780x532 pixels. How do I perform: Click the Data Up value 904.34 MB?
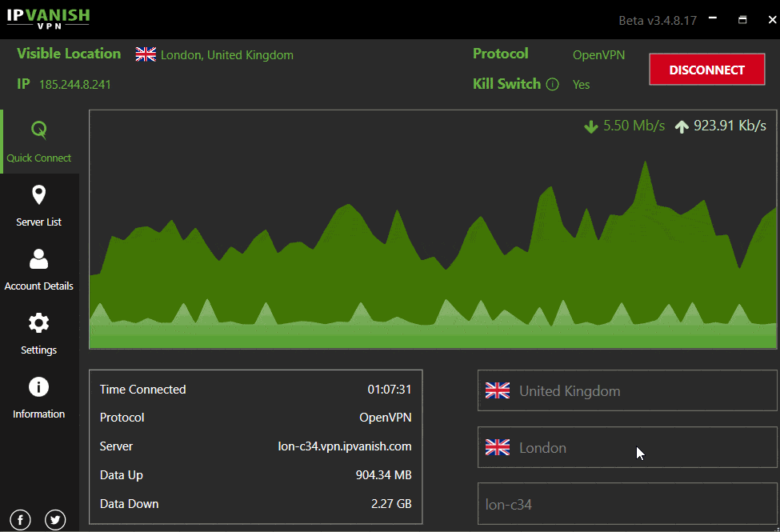click(383, 475)
